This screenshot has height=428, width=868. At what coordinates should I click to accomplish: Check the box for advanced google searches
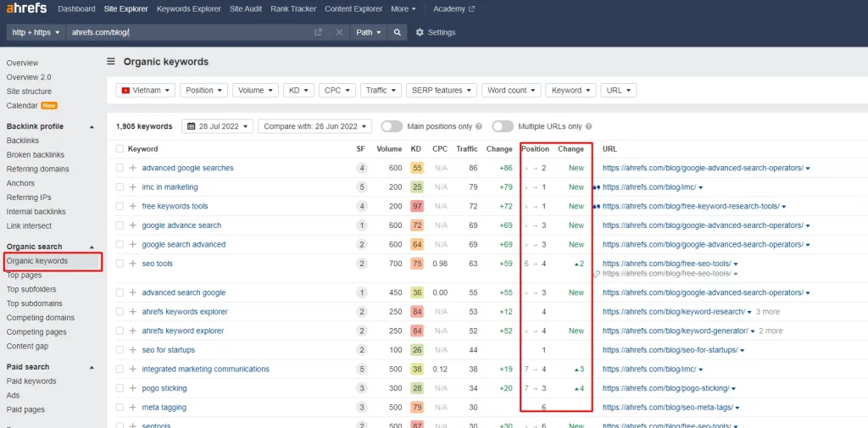click(x=120, y=168)
